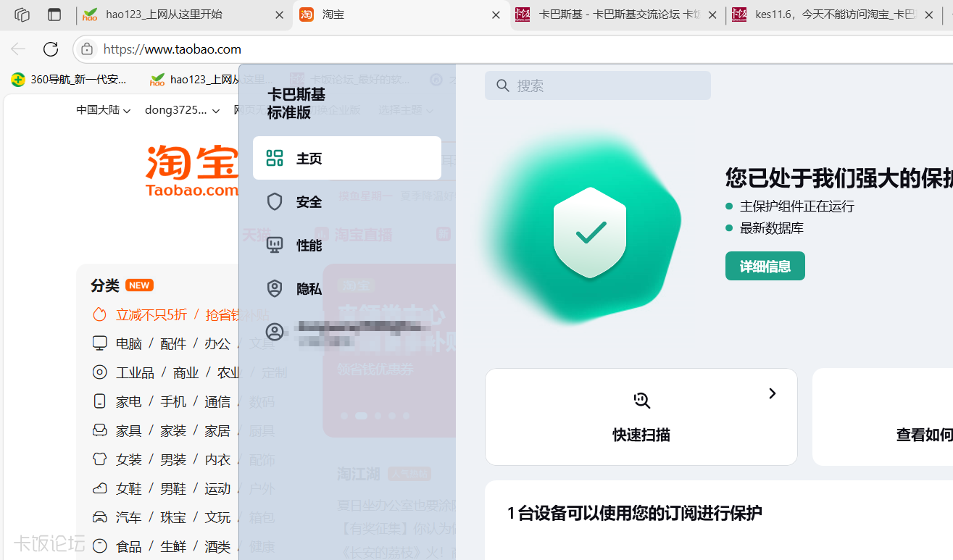Close the hao123 tab
Viewport: 953px width, 560px height.
279,14
